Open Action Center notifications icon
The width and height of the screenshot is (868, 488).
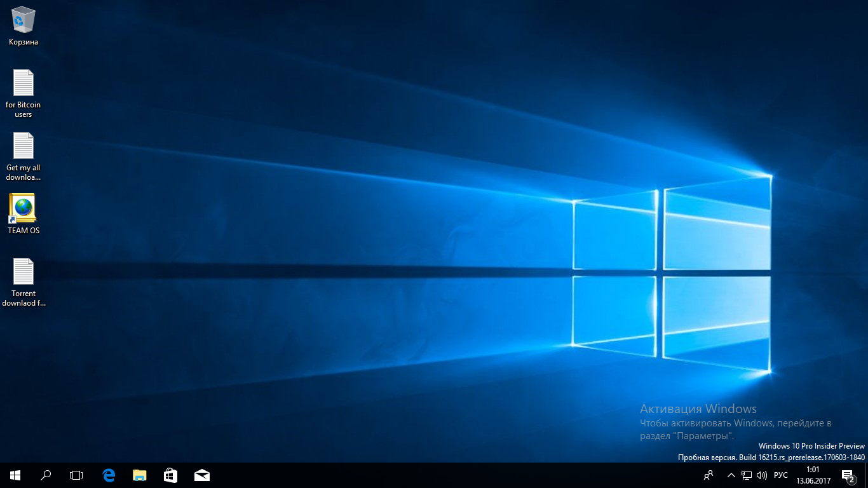(848, 475)
